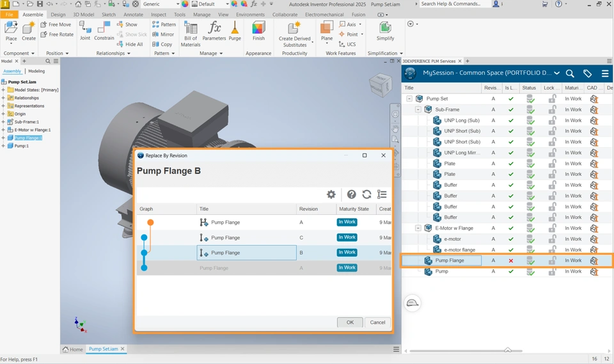The image size is (614, 364).
Task: Click Search Help & Commands field
Action: click(x=454, y=4)
